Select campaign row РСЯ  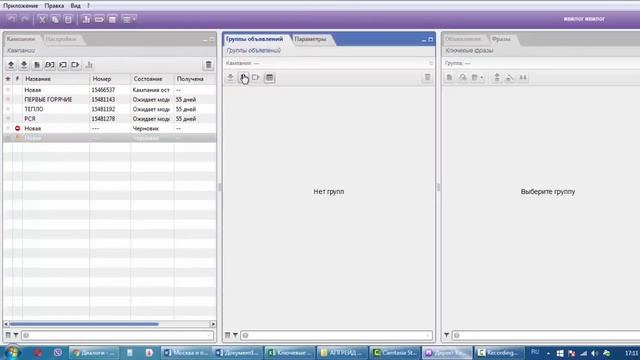(x=109, y=119)
